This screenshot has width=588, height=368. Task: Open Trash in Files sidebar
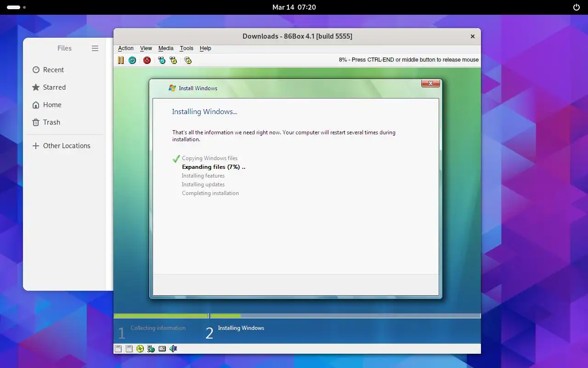pyautogui.click(x=64, y=122)
